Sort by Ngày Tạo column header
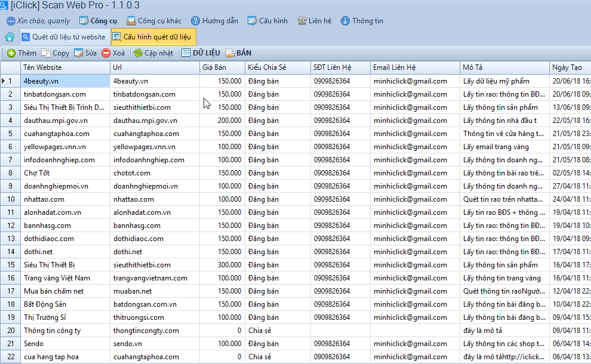 570,67
